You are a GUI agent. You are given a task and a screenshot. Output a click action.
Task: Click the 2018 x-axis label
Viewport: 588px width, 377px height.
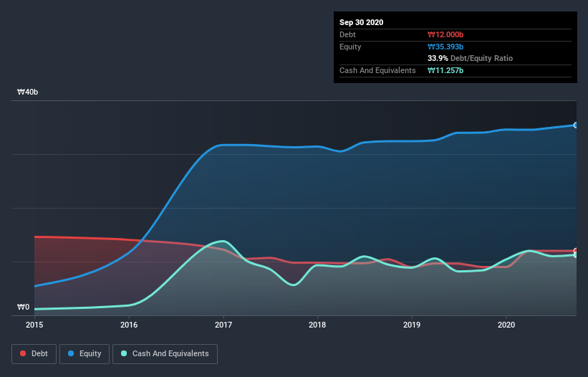coord(317,325)
